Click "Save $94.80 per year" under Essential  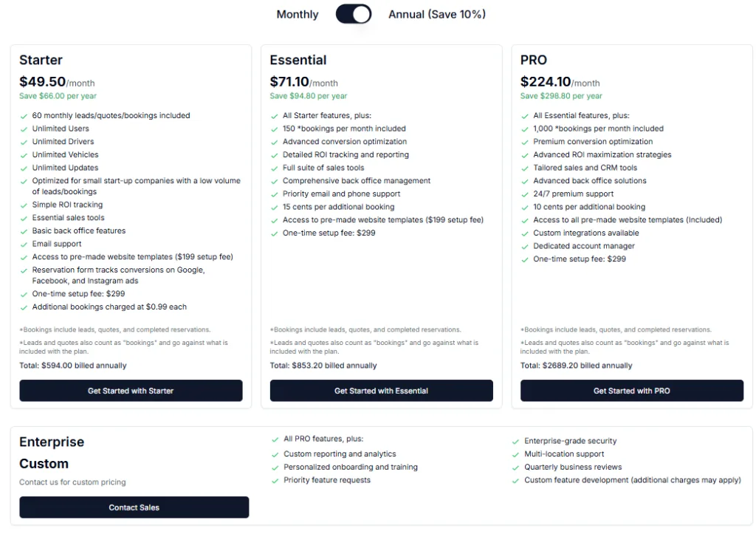(x=307, y=96)
